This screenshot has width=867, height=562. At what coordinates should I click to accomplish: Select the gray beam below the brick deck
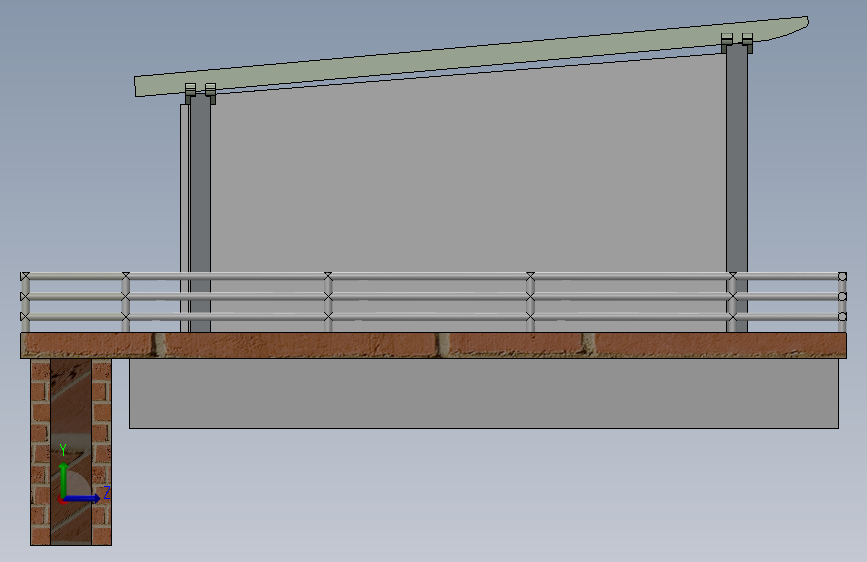pyautogui.click(x=484, y=393)
